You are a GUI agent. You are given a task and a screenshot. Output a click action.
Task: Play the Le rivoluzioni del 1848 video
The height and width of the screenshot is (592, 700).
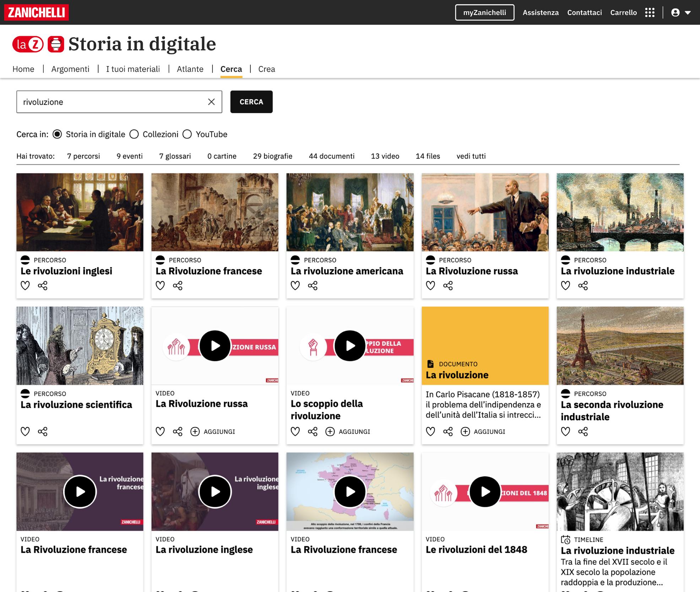(x=485, y=492)
